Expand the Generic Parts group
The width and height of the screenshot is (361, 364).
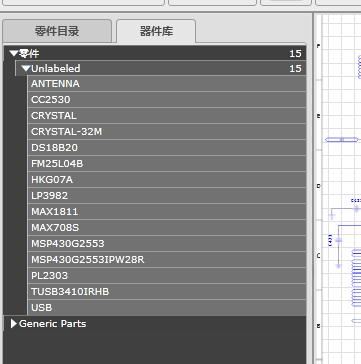click(14, 324)
